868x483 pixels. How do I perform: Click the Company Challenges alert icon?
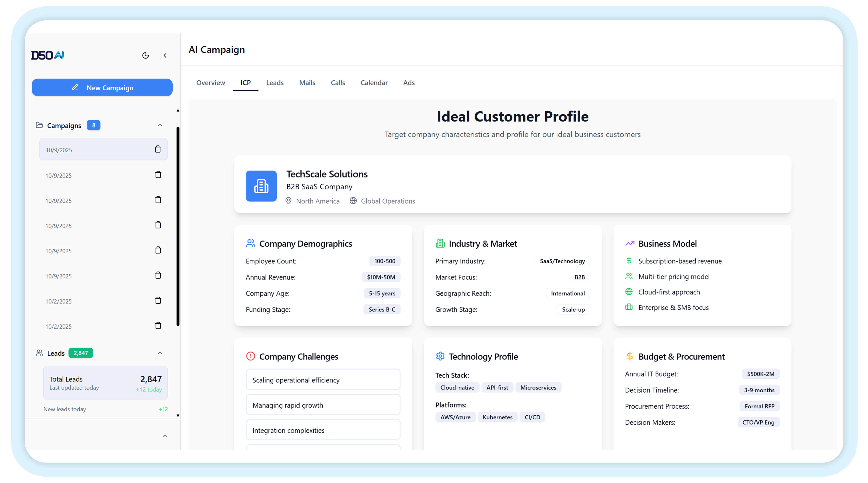pyautogui.click(x=250, y=356)
